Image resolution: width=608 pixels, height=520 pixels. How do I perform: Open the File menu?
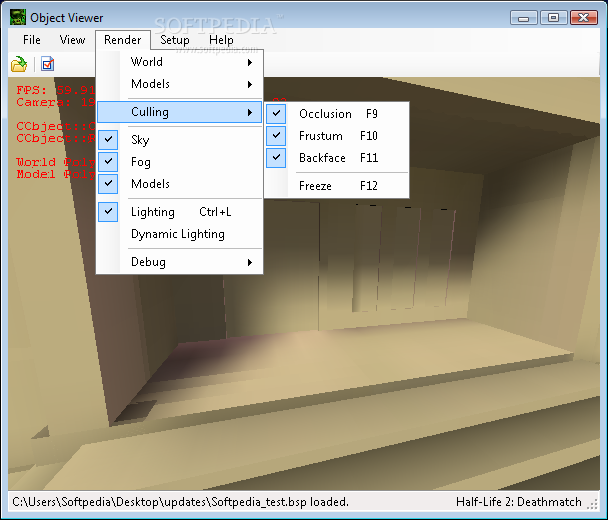32,40
